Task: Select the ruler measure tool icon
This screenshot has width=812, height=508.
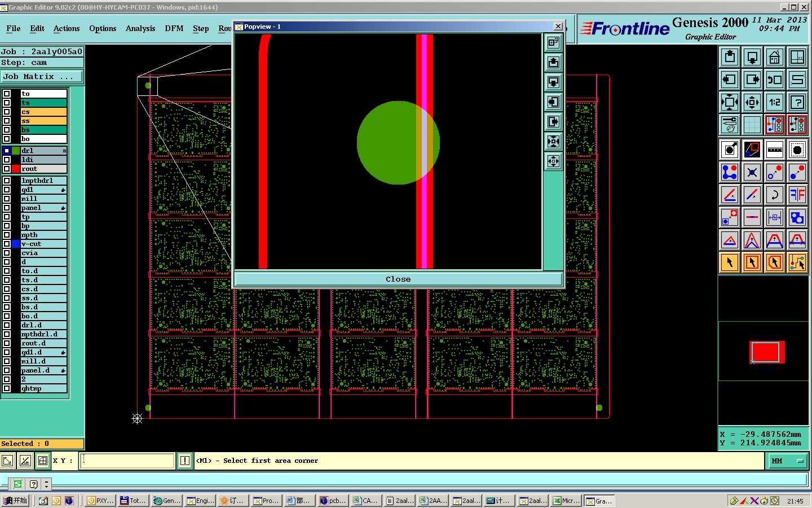Action: tap(775, 150)
